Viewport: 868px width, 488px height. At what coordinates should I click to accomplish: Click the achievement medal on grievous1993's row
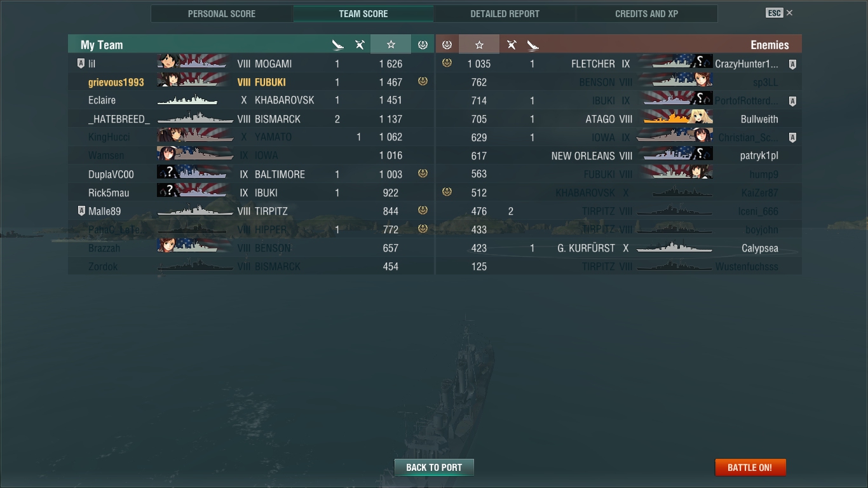[423, 81]
